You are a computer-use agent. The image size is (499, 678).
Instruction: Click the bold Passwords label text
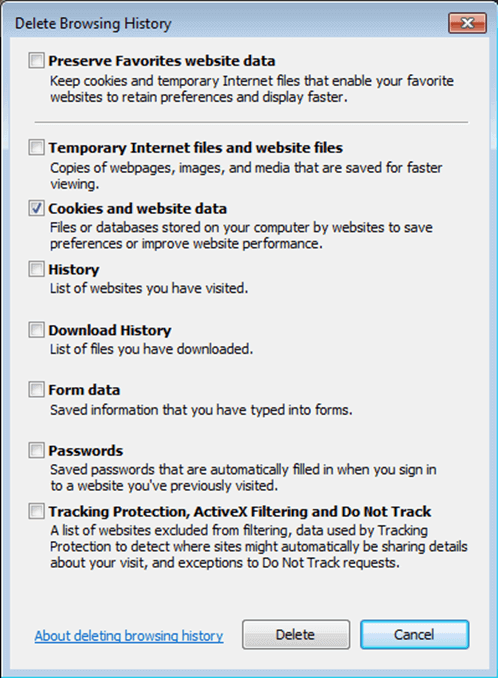(86, 451)
